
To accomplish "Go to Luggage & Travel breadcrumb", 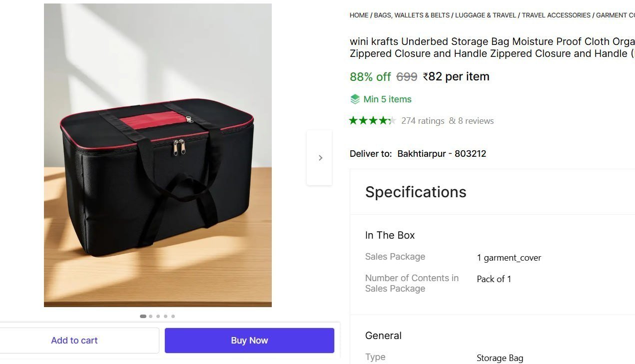I will tap(486, 15).
